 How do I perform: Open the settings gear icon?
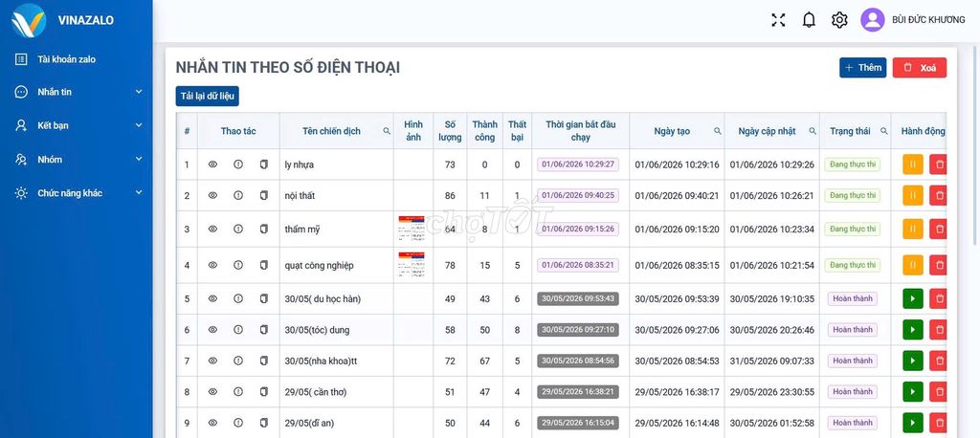click(839, 20)
